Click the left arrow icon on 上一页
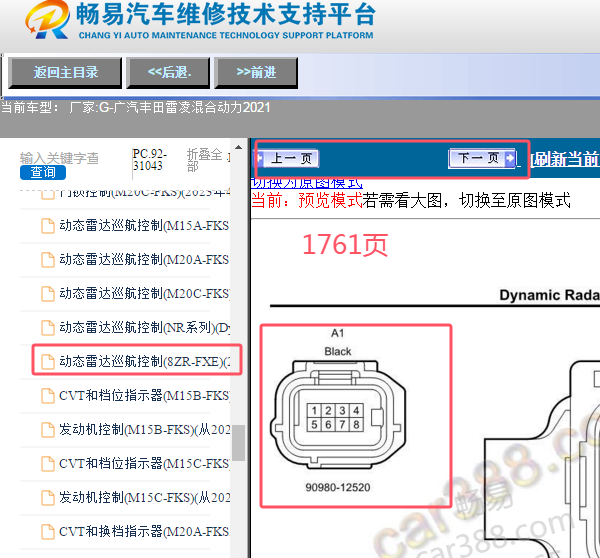 260,158
